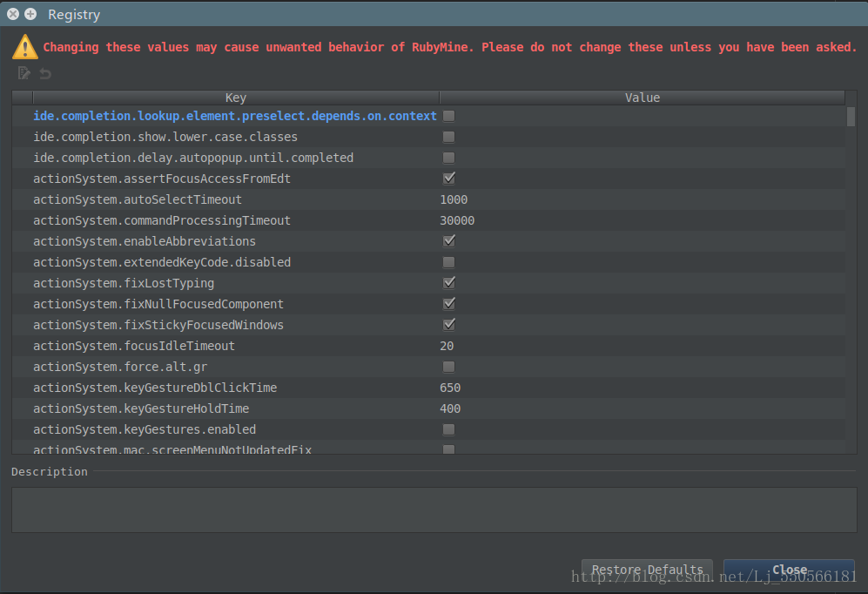Click the table's vertical scrollbar thumb

851,117
